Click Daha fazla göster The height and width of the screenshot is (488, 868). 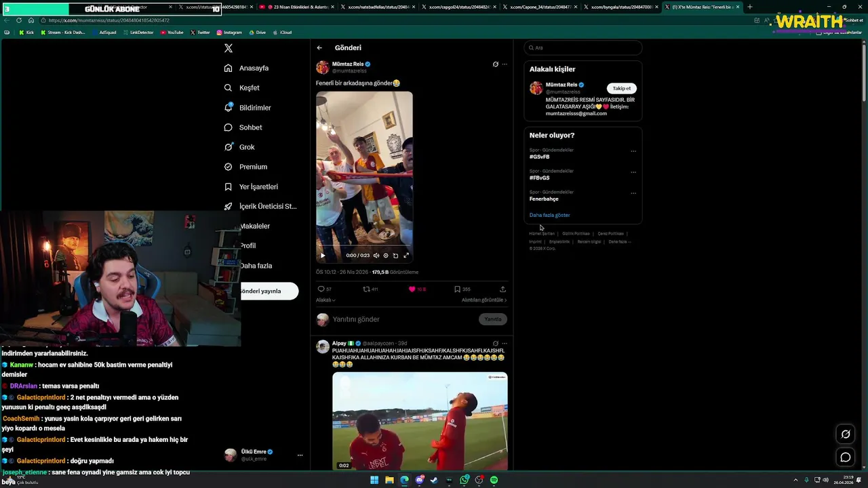coord(550,215)
